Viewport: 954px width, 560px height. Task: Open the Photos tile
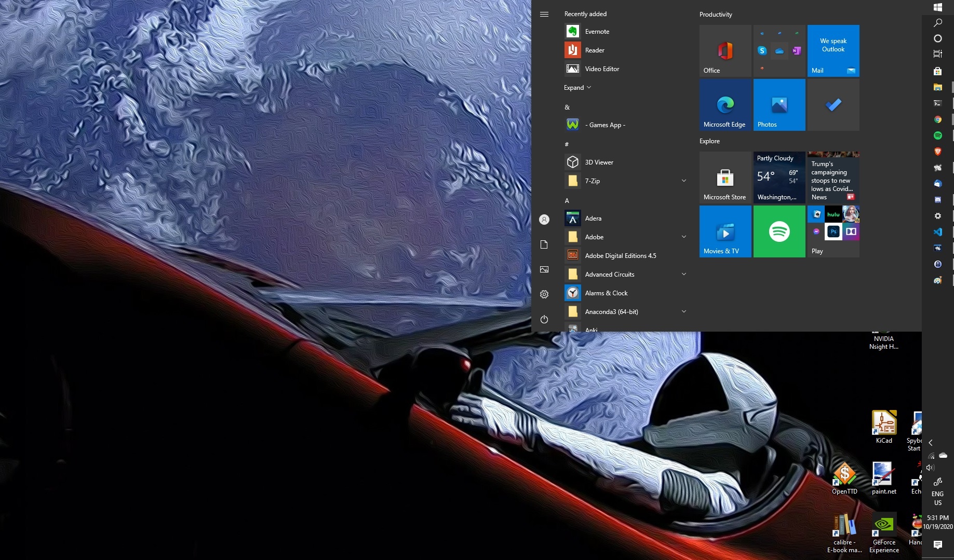pos(779,105)
